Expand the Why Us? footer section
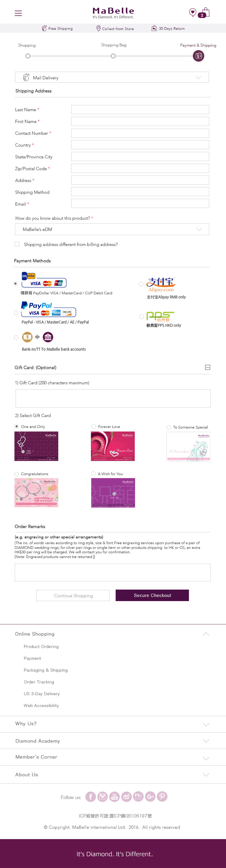 [113, 724]
